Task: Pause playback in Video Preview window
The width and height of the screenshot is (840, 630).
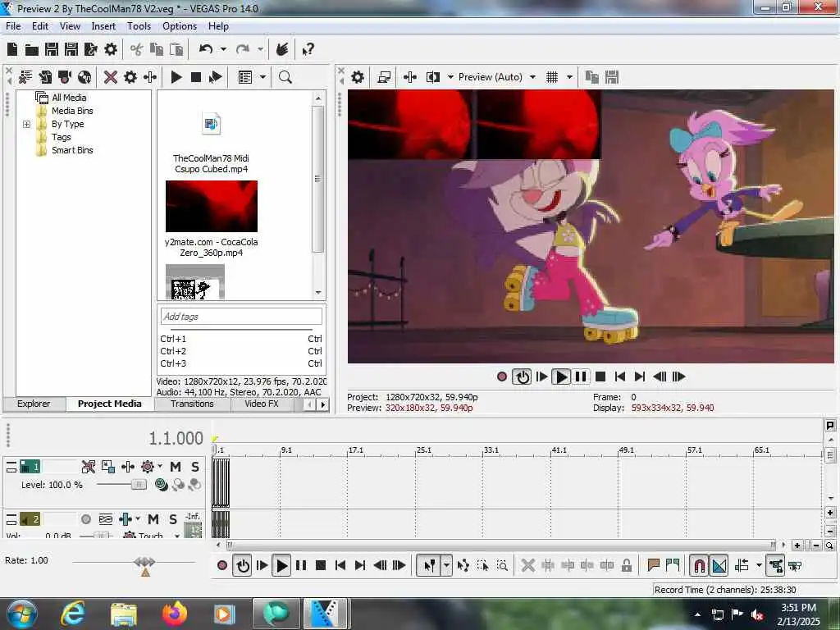Action: pyautogui.click(x=580, y=377)
